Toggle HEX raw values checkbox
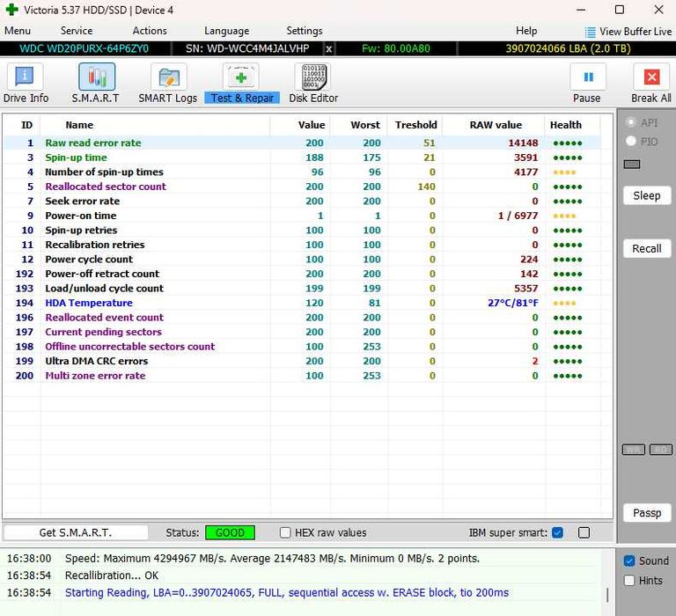 [285, 532]
